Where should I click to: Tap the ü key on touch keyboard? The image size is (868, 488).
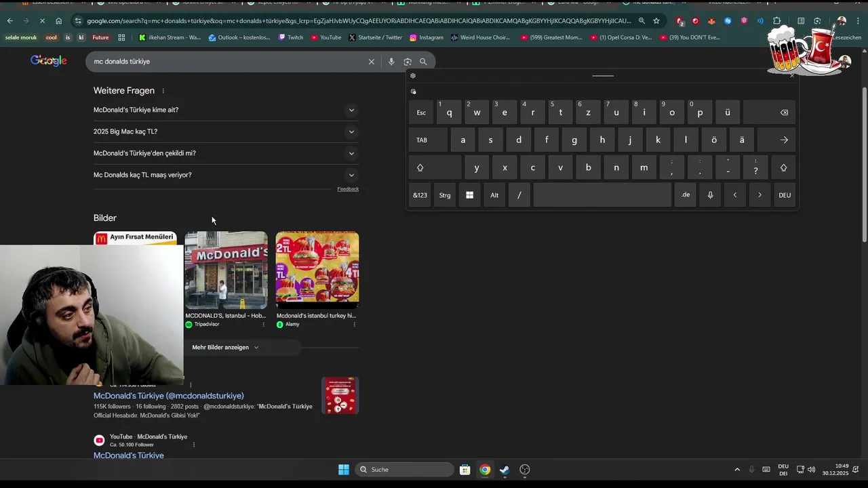point(728,113)
